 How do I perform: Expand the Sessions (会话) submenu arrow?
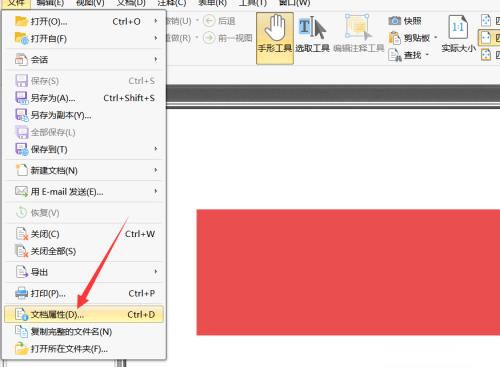156,59
